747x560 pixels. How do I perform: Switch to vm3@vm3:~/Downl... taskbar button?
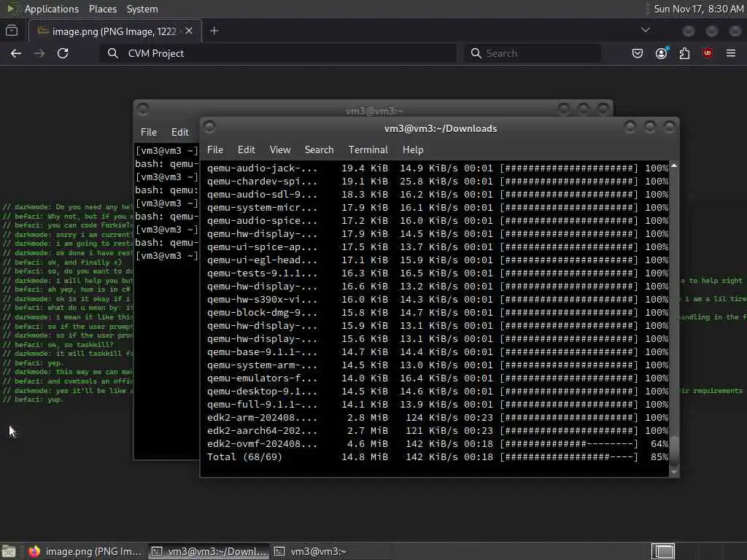tap(209, 551)
